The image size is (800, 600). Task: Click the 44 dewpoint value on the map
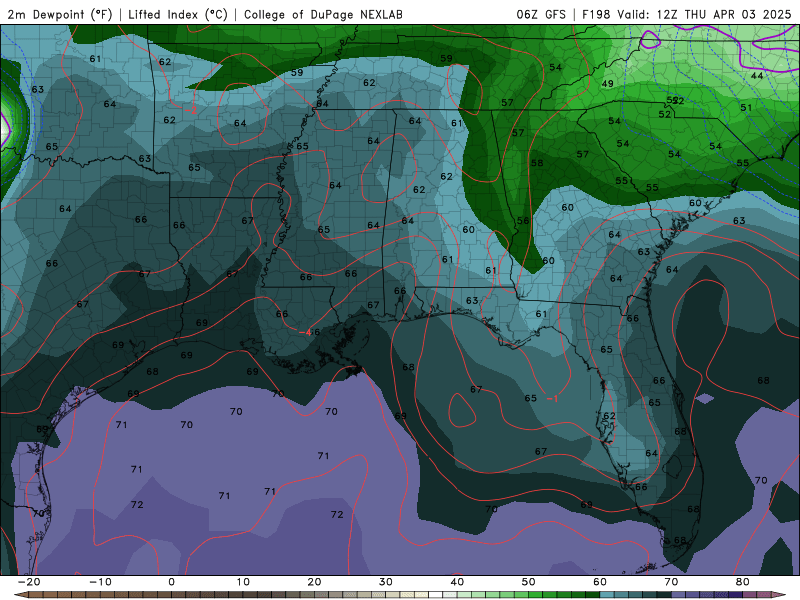coord(757,76)
